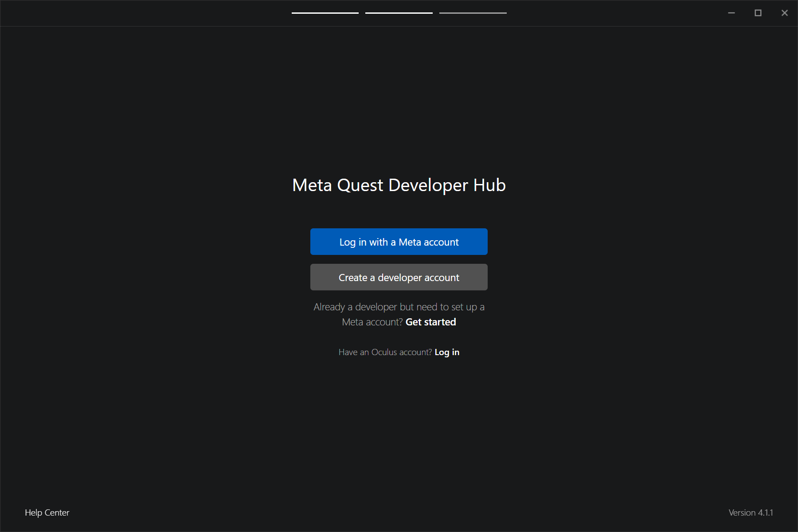Minimize the Developer Hub window

pyautogui.click(x=731, y=13)
